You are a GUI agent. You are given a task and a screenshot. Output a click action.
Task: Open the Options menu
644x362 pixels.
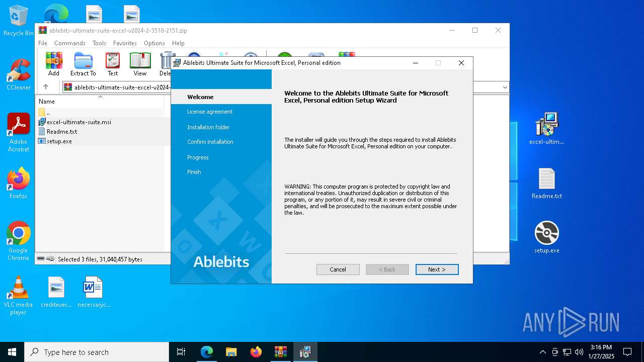coord(154,43)
